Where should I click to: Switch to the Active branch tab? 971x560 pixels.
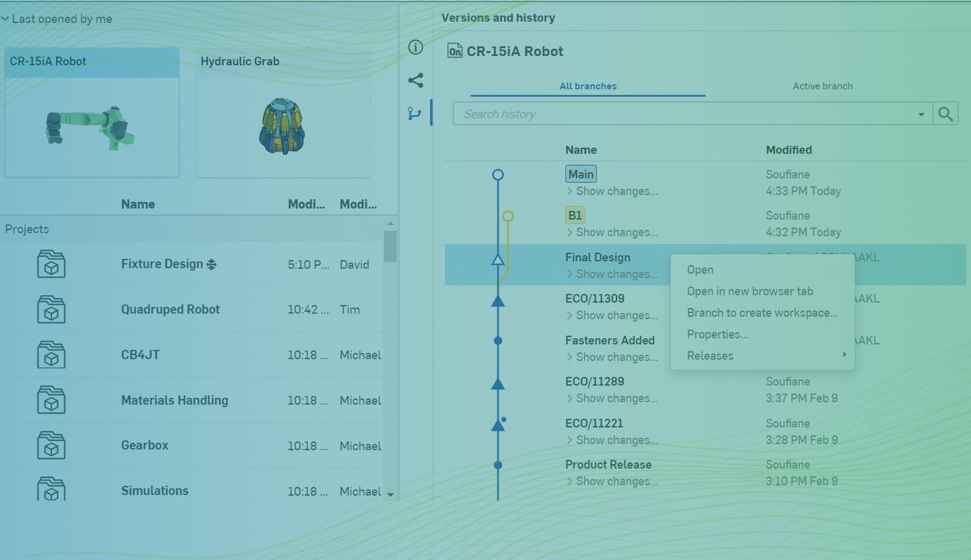coord(822,86)
